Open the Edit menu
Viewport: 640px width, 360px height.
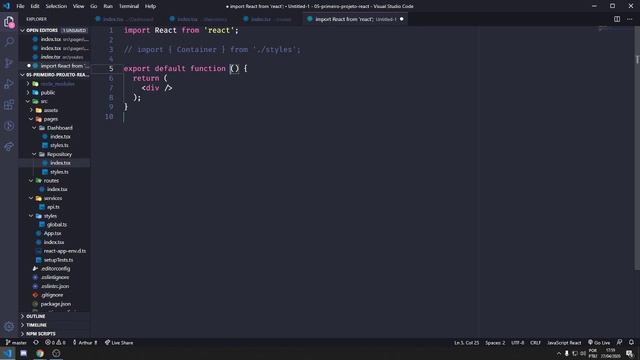[x=35, y=6]
